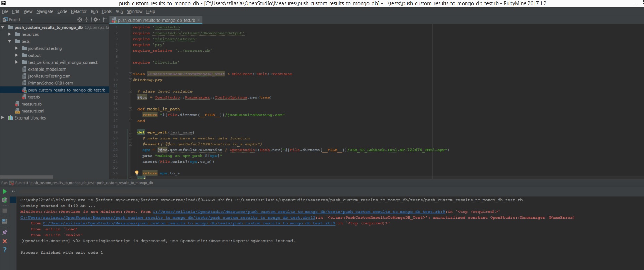This screenshot has height=270, width=644.
Task: Open the Tools menu
Action: (x=107, y=11)
